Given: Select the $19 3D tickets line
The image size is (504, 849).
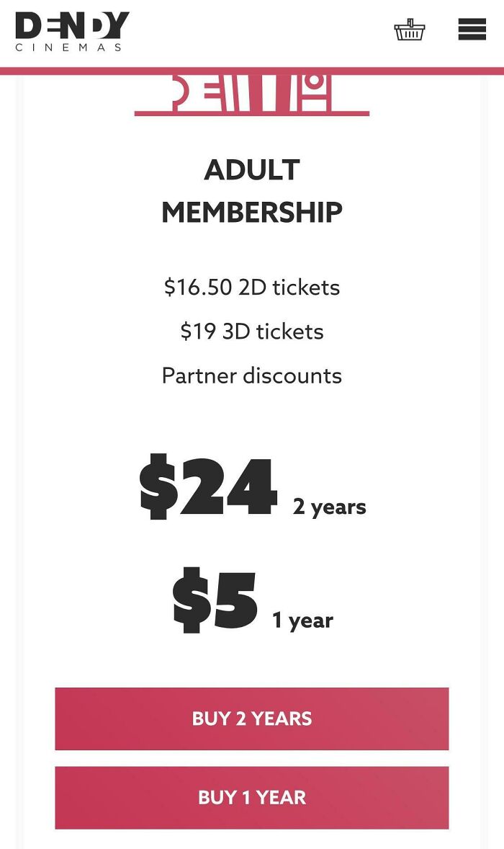Looking at the screenshot, I should pos(251,331).
